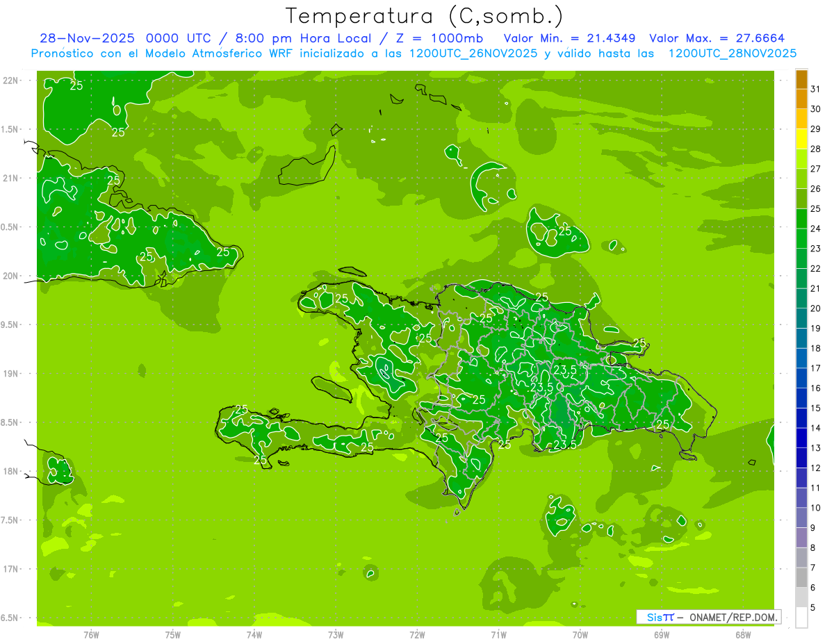834x644 pixels.
Task: Click the '69W' longitude axis label
Action: pos(662,635)
